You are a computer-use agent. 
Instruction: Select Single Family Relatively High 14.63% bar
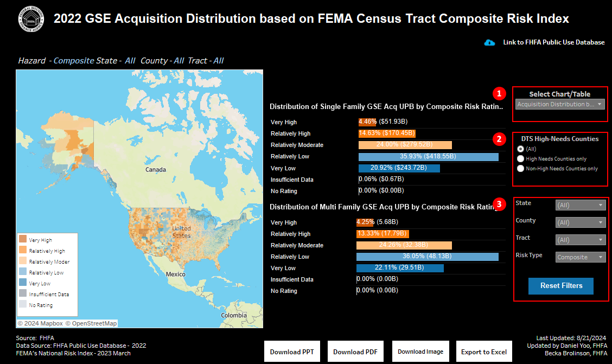[x=387, y=133]
